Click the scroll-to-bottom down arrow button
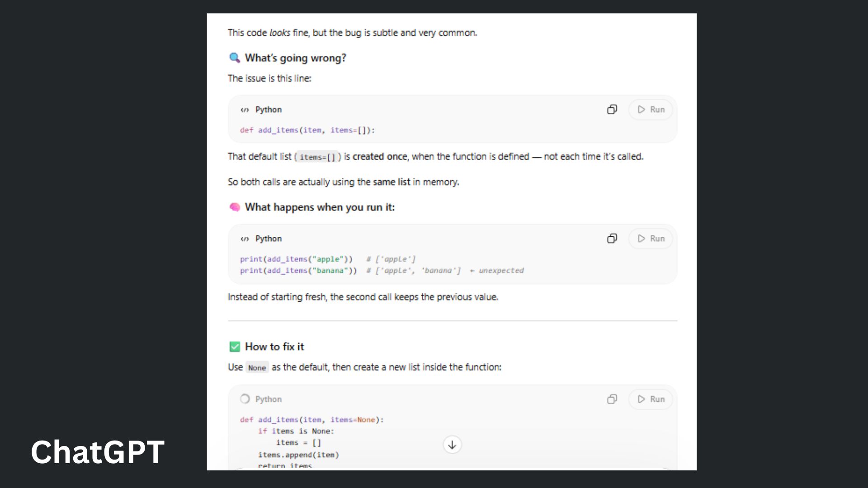Viewport: 868px width, 488px height. coord(452,445)
